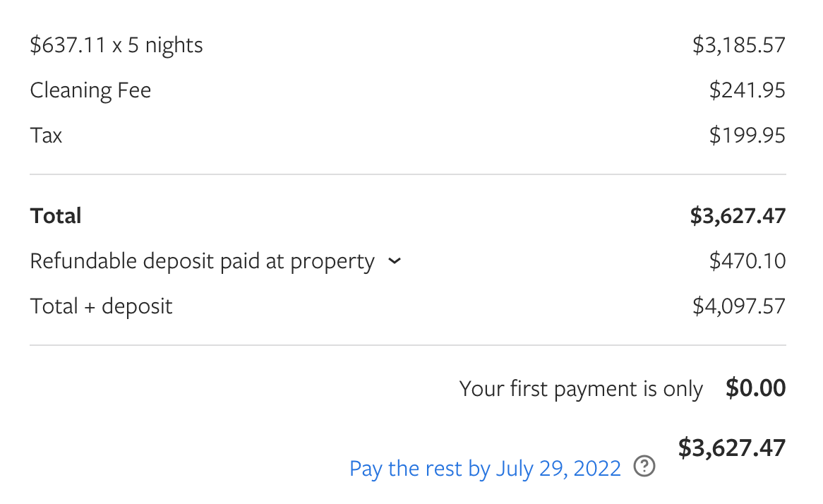Click the divider line below 'Total + deposit'
Viewport: 823px width, 504px height.
pos(407,345)
